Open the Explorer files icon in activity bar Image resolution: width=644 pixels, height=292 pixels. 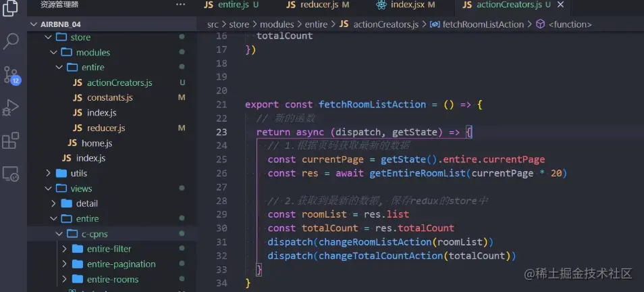click(10, 7)
